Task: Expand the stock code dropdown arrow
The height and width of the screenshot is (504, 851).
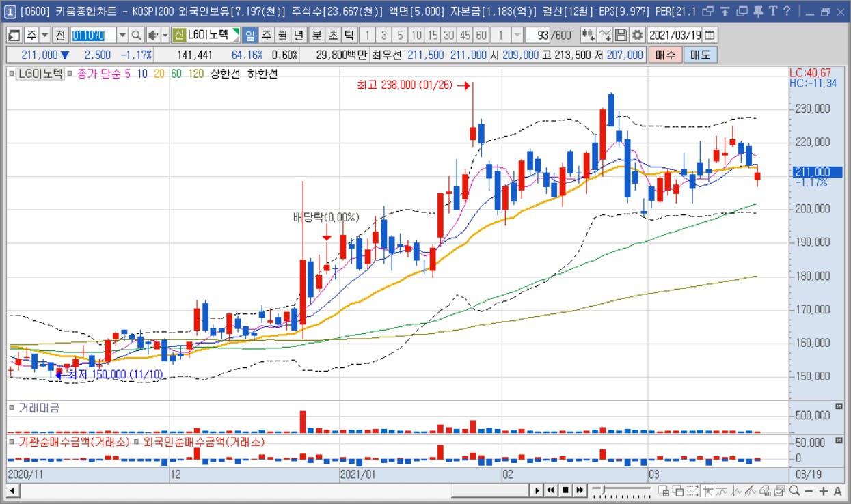Action: [x=122, y=35]
